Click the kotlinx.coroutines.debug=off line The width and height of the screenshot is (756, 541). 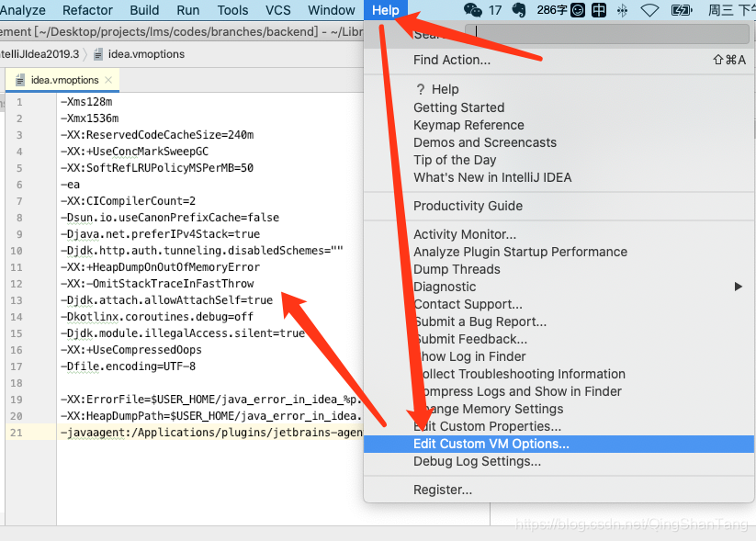point(157,317)
